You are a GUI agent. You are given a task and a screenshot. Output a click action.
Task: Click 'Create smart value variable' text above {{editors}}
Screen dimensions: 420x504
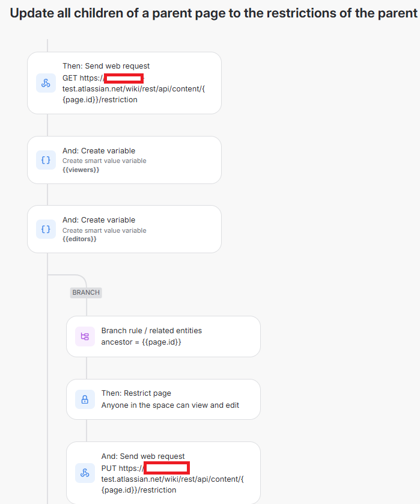[105, 230]
